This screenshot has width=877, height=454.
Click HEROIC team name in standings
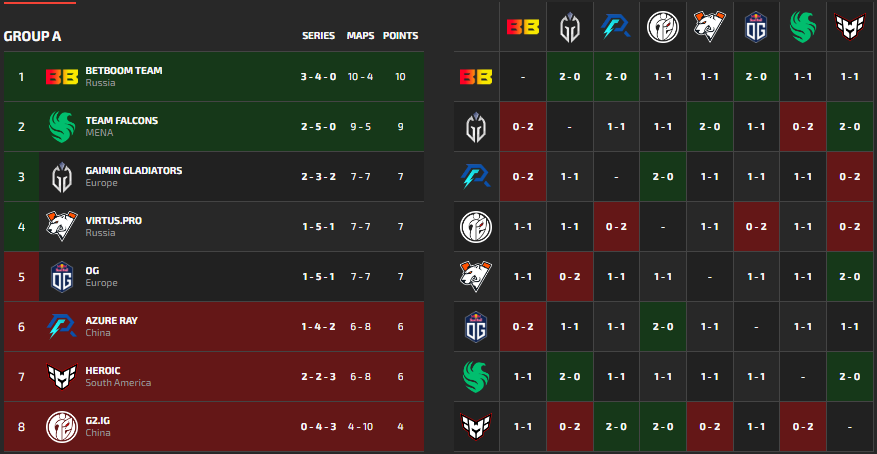(103, 371)
